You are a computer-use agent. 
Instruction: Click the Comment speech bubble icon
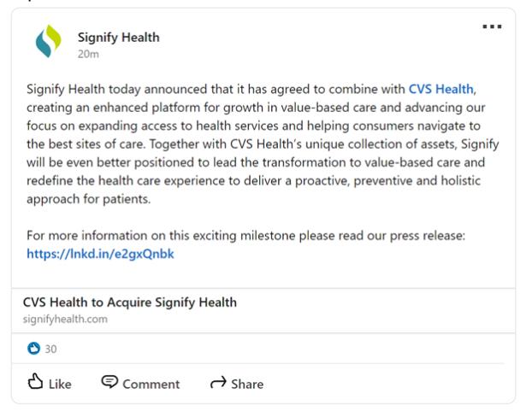click(x=109, y=383)
